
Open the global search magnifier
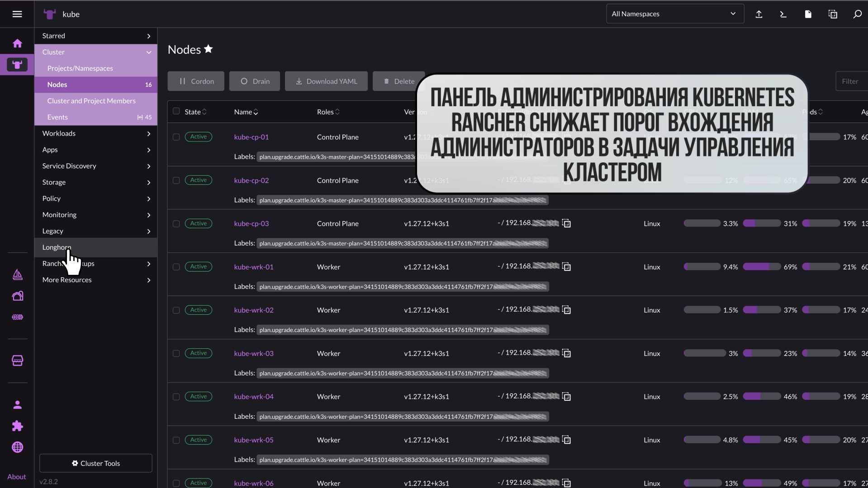pos(857,14)
